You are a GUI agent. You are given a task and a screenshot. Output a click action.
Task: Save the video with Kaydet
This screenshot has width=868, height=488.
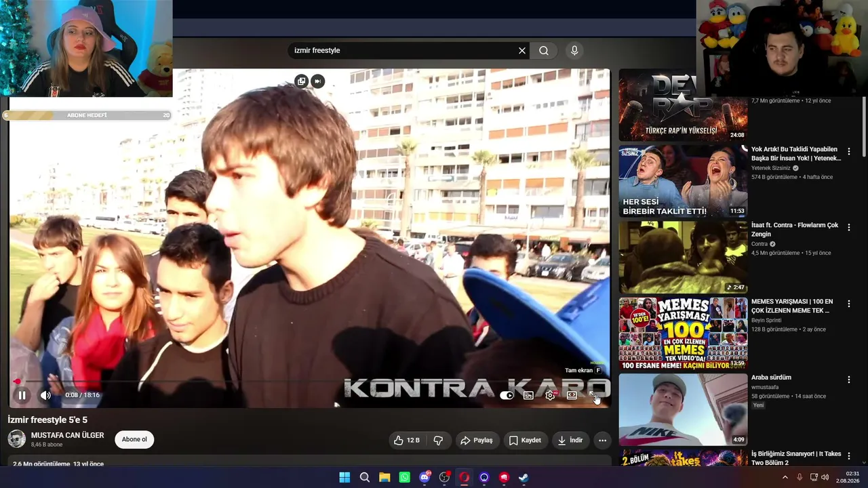(x=525, y=441)
